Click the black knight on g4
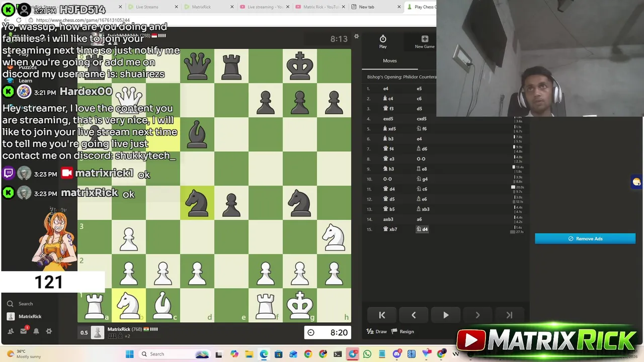Viewport: 644px width, 362px height. (300, 203)
